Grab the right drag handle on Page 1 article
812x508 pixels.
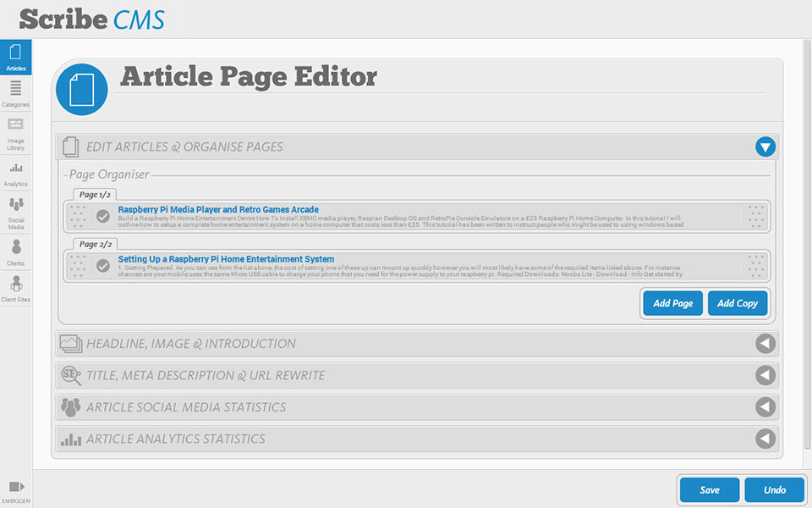(754, 217)
